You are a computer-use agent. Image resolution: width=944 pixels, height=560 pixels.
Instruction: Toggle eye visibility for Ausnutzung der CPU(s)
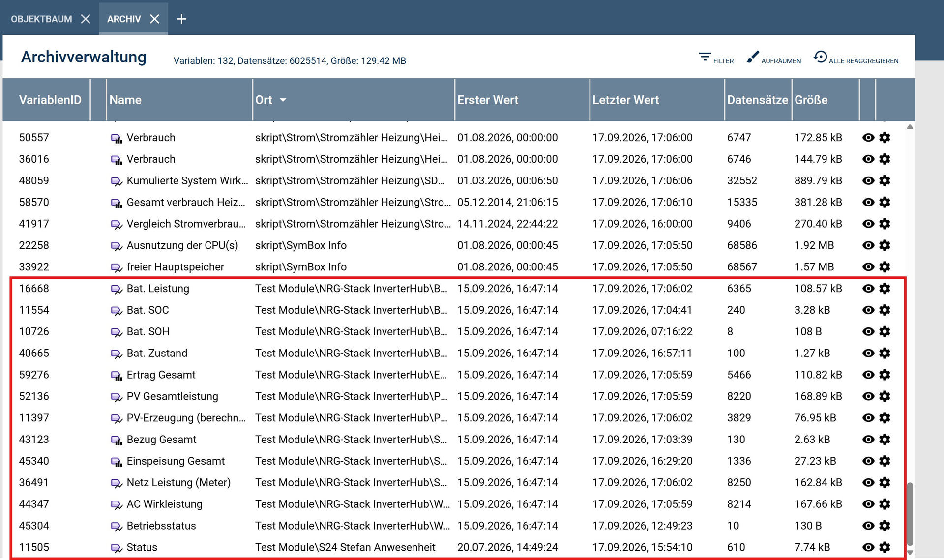click(868, 245)
